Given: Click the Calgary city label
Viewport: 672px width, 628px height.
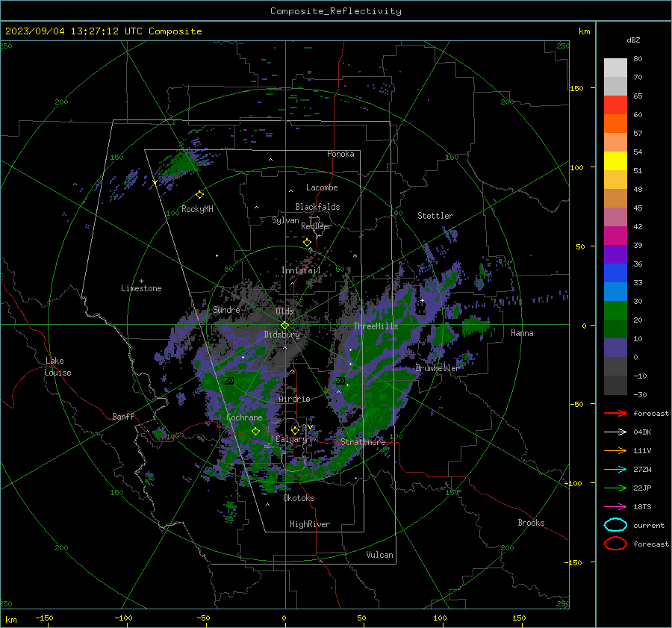Looking at the screenshot, I should click(291, 439).
